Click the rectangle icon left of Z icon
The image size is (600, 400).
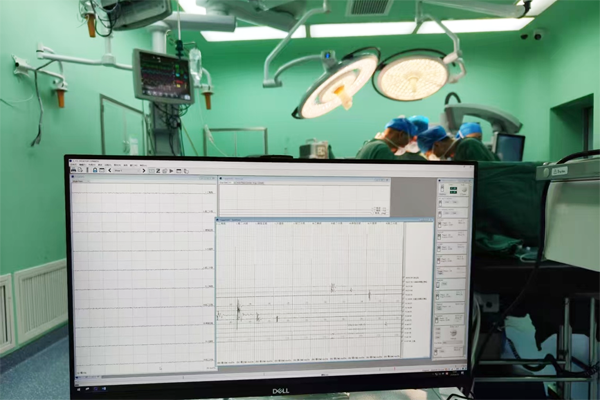point(152,171)
